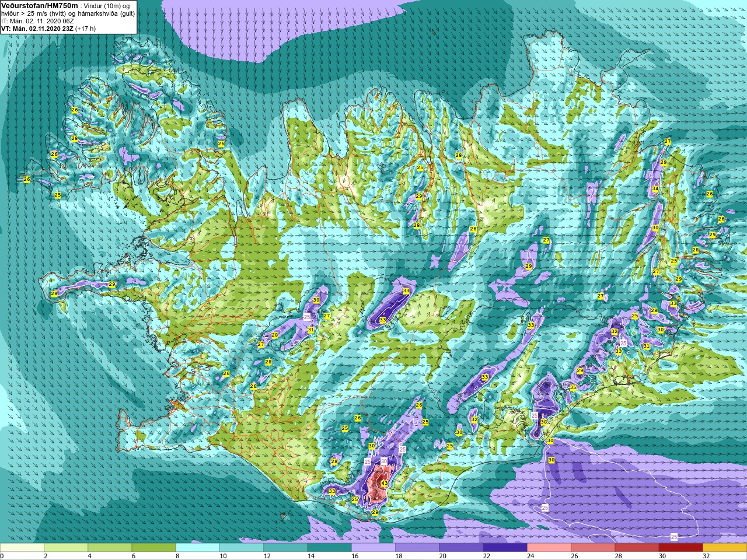Select the dark teal 14–16 legend swatch
Image resolution: width=747 pixels, height=560 pixels.
[x=329, y=548]
